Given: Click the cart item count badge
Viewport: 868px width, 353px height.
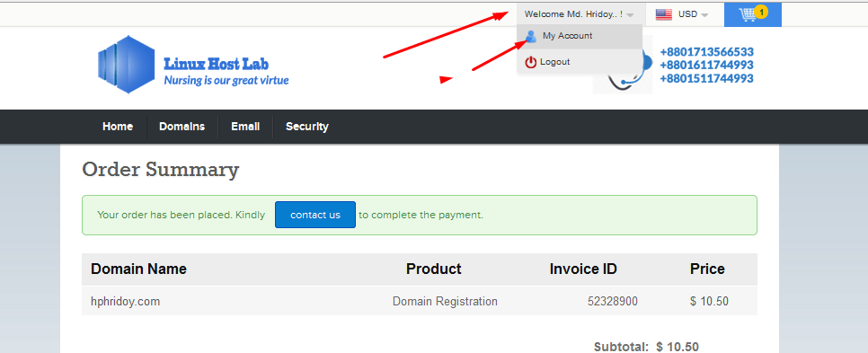Looking at the screenshot, I should coord(761,12).
